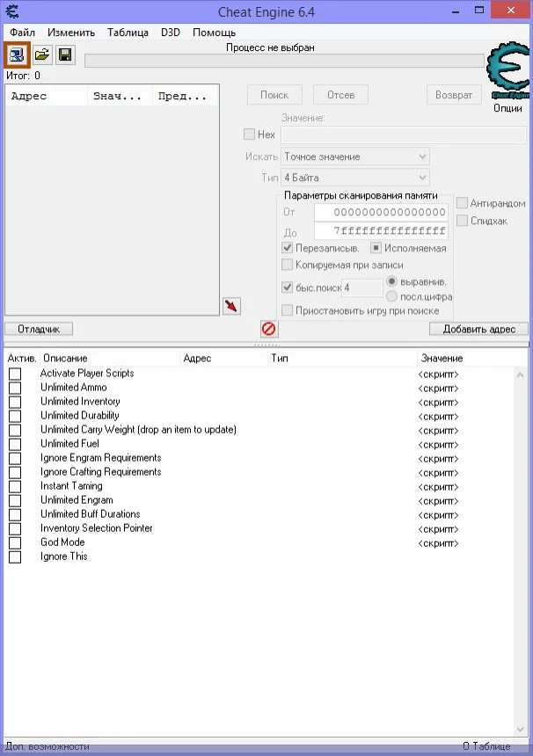Click the От address field
The width and height of the screenshot is (533, 756).
click(x=381, y=212)
